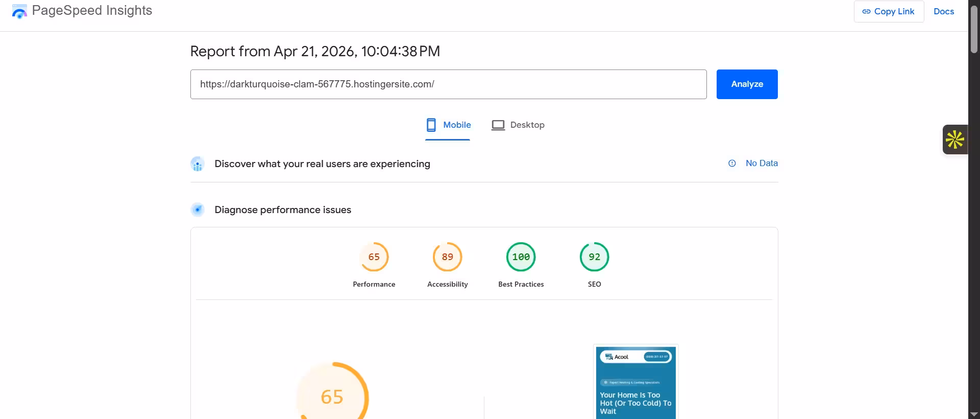Click the No Data info icon

coord(732,164)
